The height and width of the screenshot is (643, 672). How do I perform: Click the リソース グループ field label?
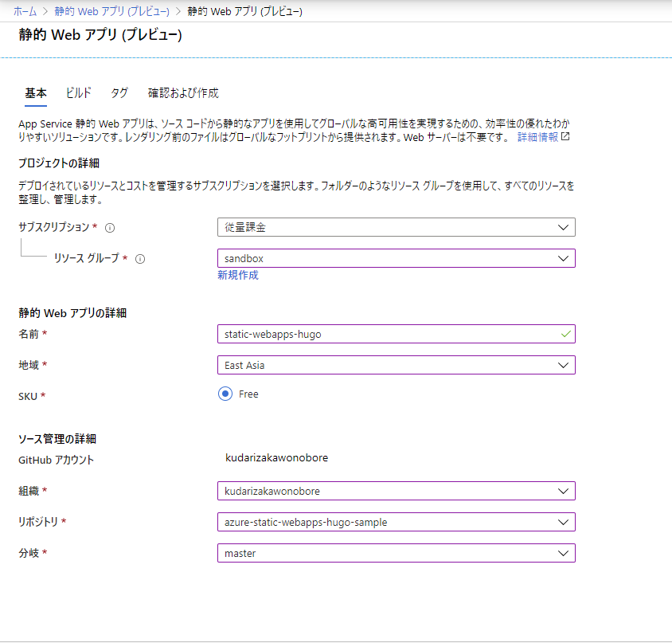click(x=87, y=258)
